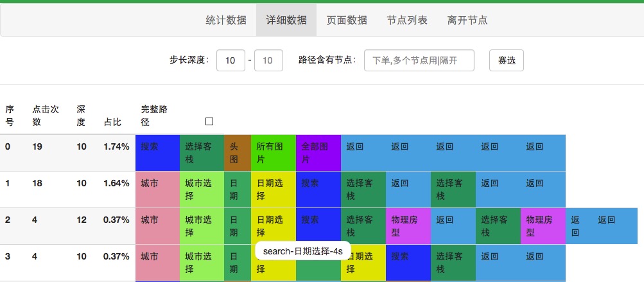Screen dimensions: 644x282
Task: Toggle the checkbox beside 完整路径 header
Action: coord(209,121)
